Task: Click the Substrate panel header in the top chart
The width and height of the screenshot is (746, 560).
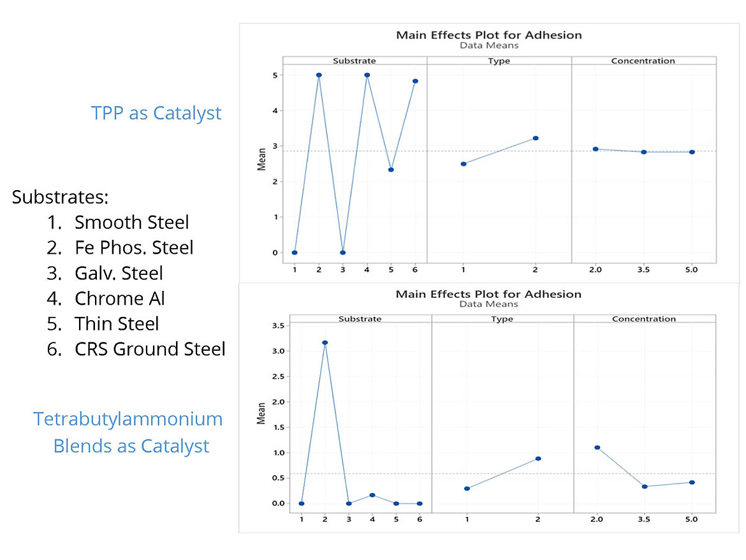Action: (354, 61)
